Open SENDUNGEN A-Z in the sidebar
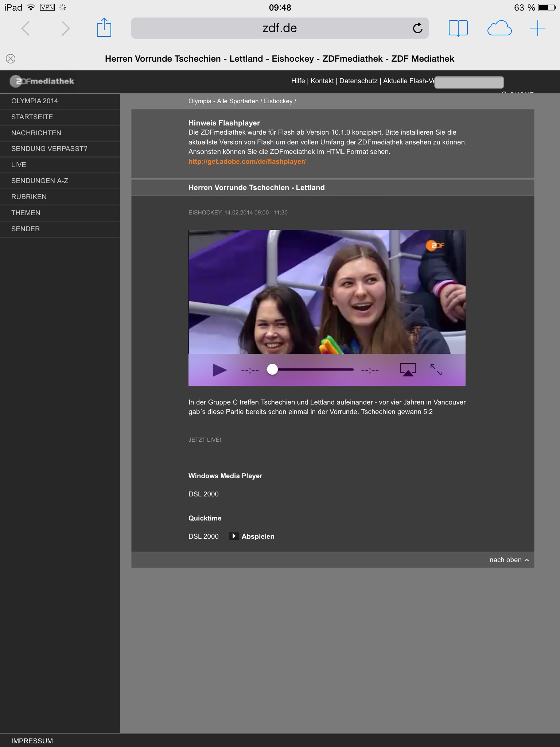560x747 pixels. 60,181
